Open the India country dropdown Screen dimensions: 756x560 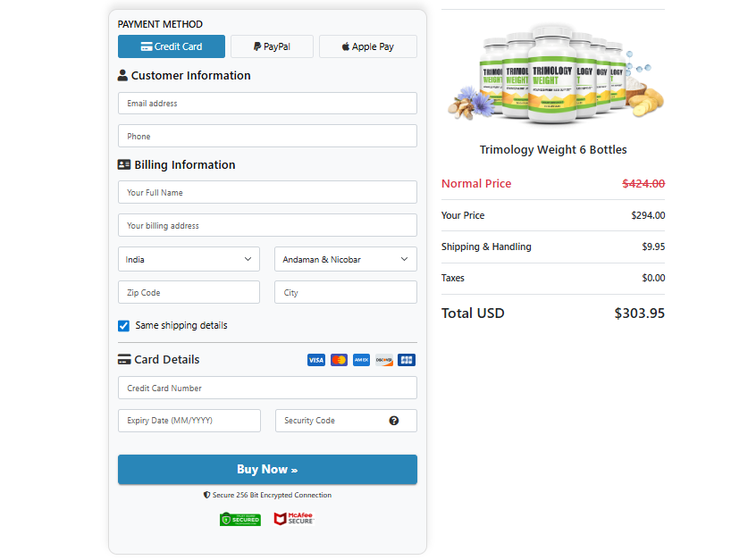click(x=189, y=260)
